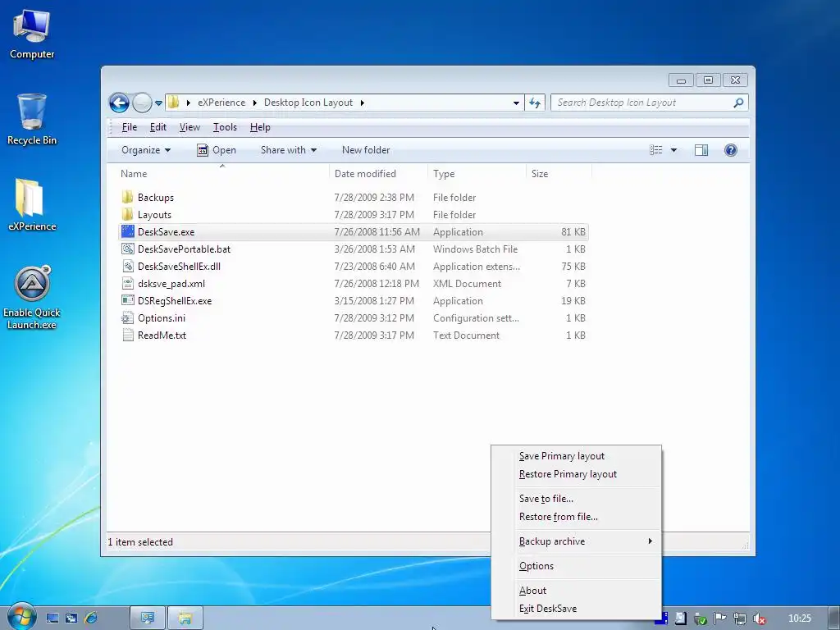Select the DeskSave.exe file icon
Image resolution: width=840 pixels, height=630 pixels.
click(127, 231)
